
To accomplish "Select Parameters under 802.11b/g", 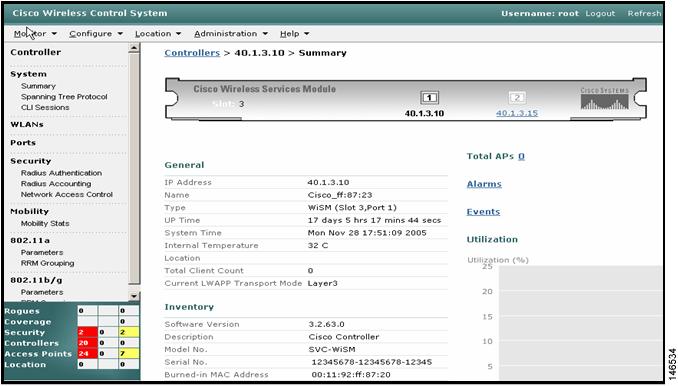I will pos(42,292).
